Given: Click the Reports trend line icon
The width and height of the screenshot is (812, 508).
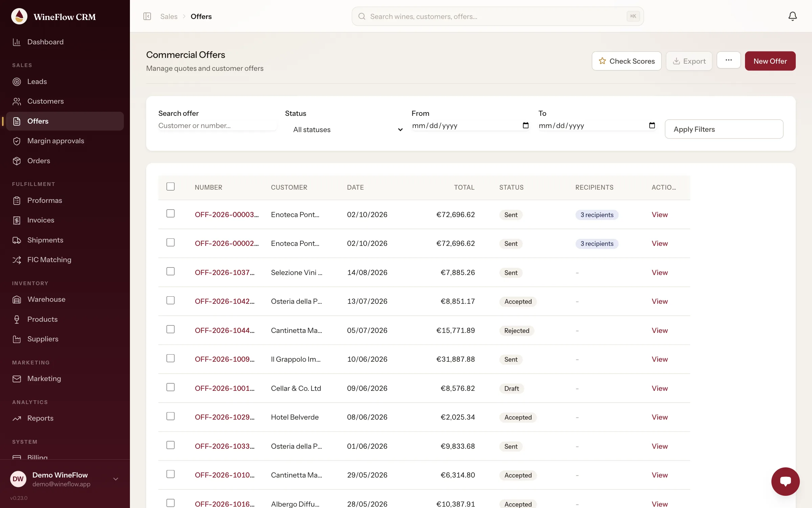Looking at the screenshot, I should coord(17,418).
